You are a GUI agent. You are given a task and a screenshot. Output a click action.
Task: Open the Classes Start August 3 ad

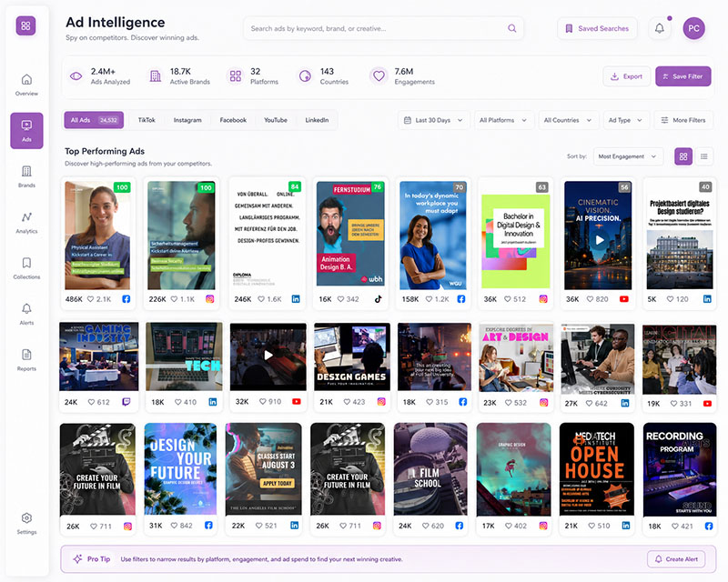(x=263, y=468)
